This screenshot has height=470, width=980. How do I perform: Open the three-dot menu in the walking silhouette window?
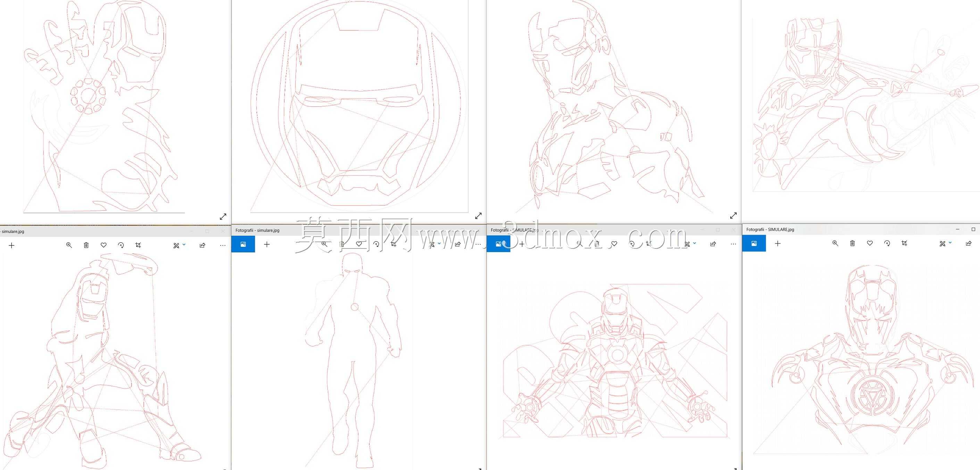[x=478, y=244]
